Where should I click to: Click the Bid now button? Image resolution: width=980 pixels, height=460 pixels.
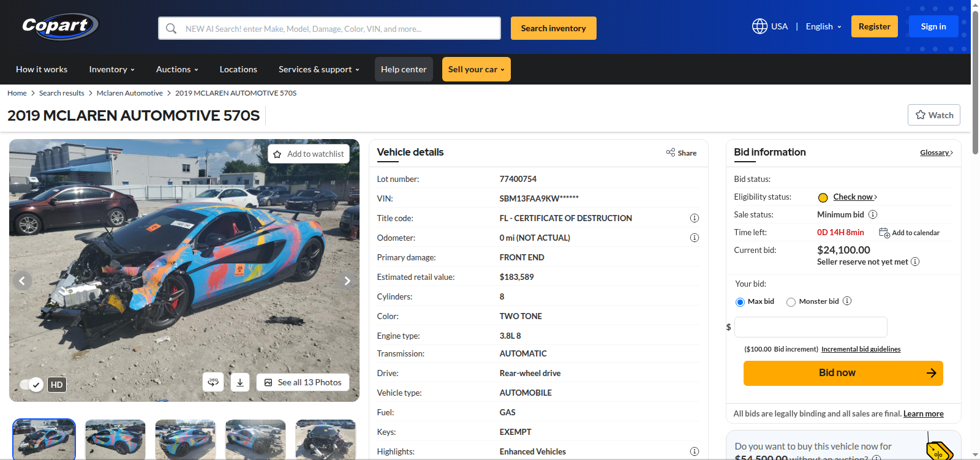pyautogui.click(x=843, y=373)
